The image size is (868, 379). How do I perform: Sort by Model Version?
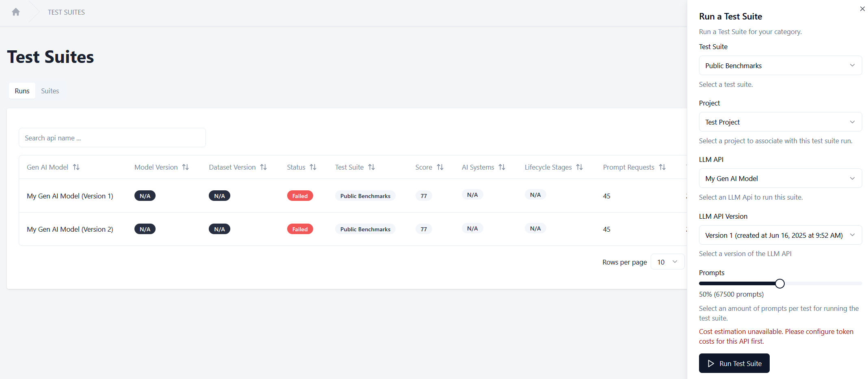(186, 167)
